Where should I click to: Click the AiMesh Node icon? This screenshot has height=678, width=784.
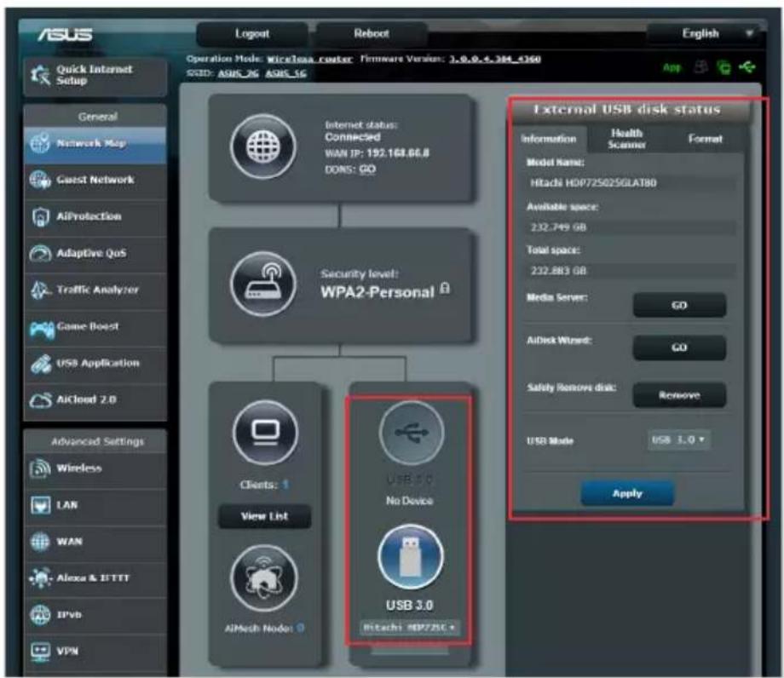pyautogui.click(x=264, y=578)
